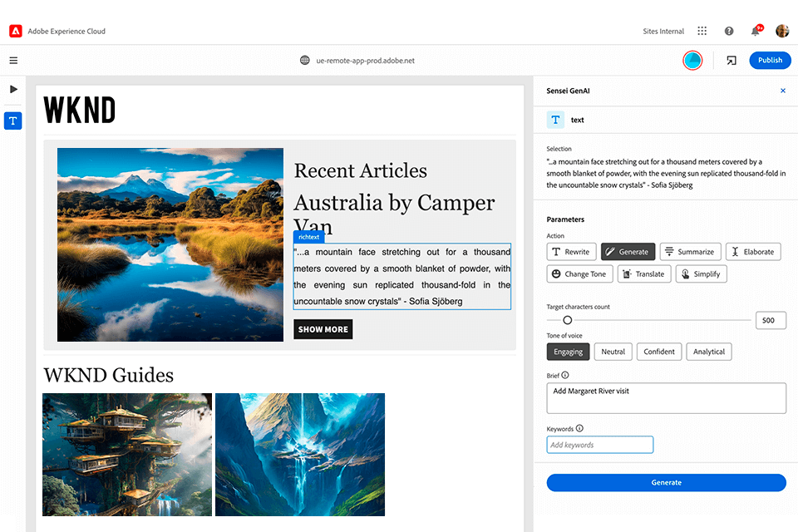
Task: Focus the Add keywords field
Action: tap(600, 445)
